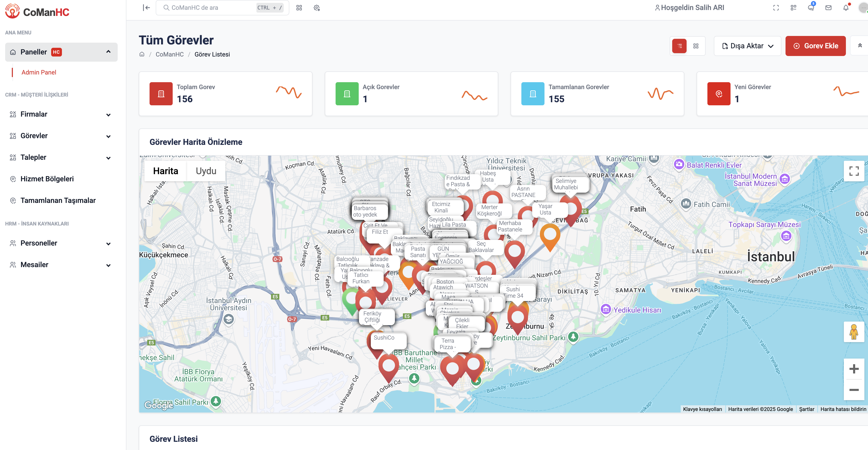868x450 pixels.
Task: Focus the CoManHC de ara search field
Action: point(222,7)
